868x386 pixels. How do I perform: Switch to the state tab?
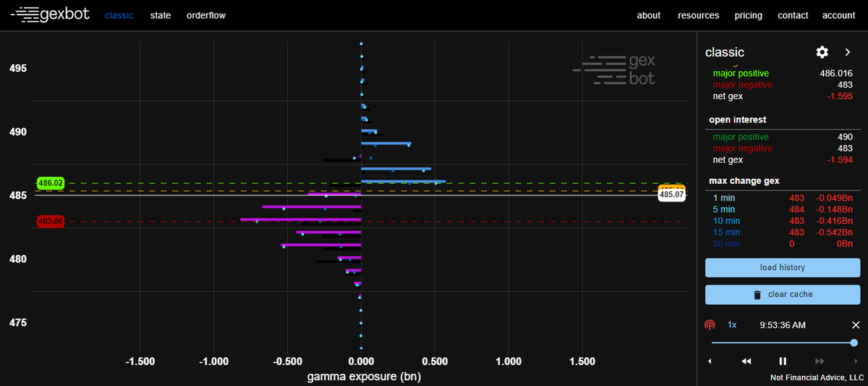(161, 15)
